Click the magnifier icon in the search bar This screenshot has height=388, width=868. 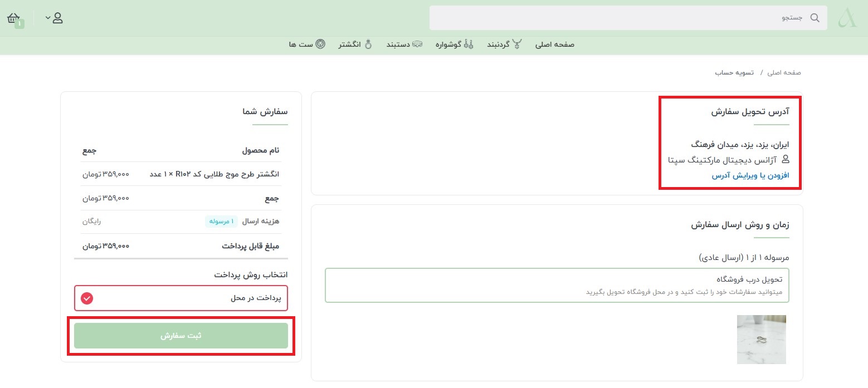click(815, 18)
